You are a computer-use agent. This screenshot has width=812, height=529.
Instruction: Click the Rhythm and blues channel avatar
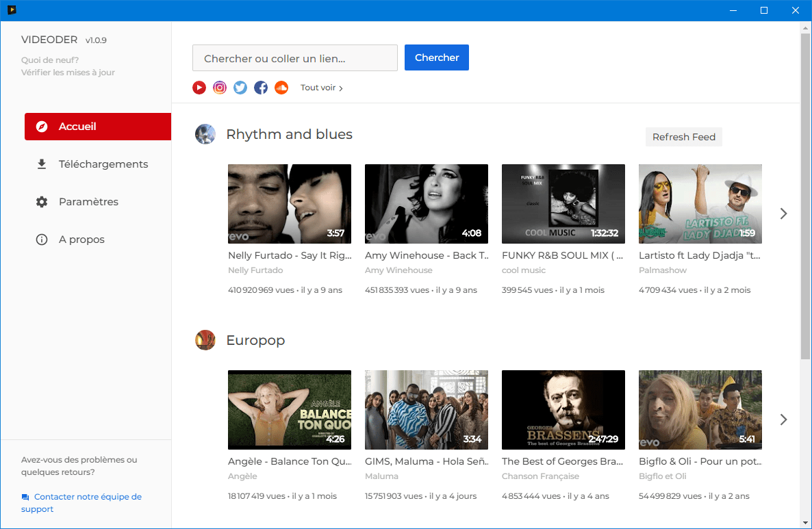[x=205, y=134]
